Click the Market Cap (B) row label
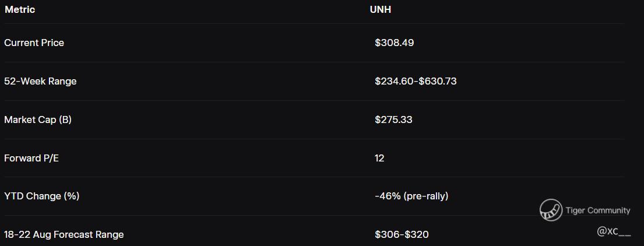This screenshot has height=246, width=644. (x=37, y=120)
